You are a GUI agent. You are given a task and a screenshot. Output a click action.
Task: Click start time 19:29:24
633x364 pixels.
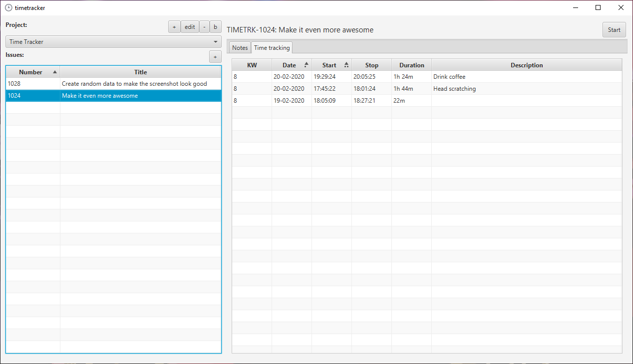pyautogui.click(x=332, y=77)
